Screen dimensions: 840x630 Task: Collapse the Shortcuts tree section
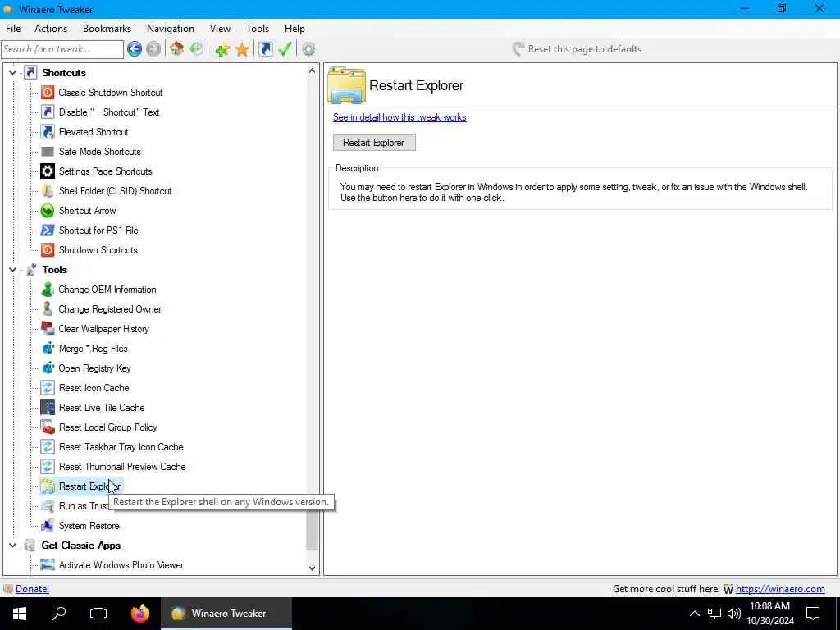click(13, 73)
